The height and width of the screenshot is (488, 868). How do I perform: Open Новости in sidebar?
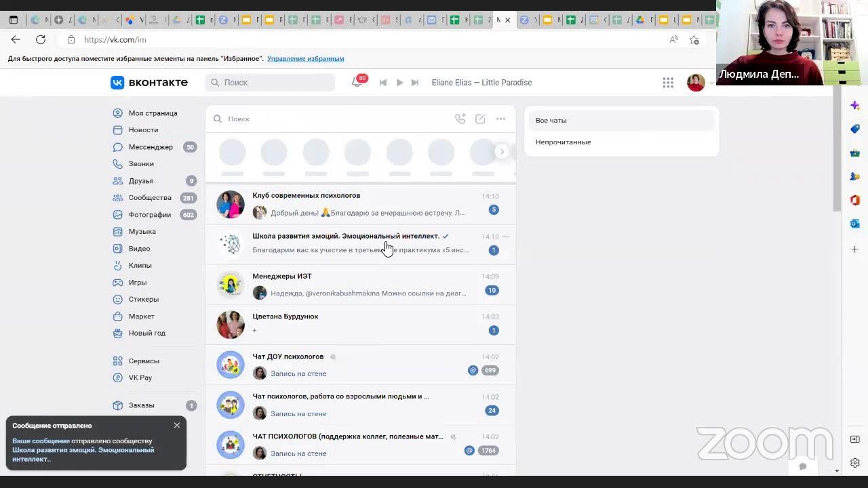[x=143, y=130]
